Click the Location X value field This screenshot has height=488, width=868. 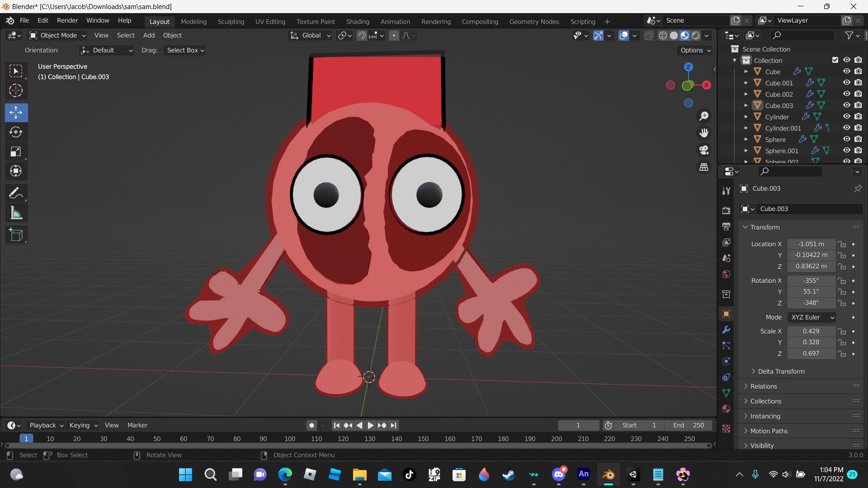[x=811, y=244]
